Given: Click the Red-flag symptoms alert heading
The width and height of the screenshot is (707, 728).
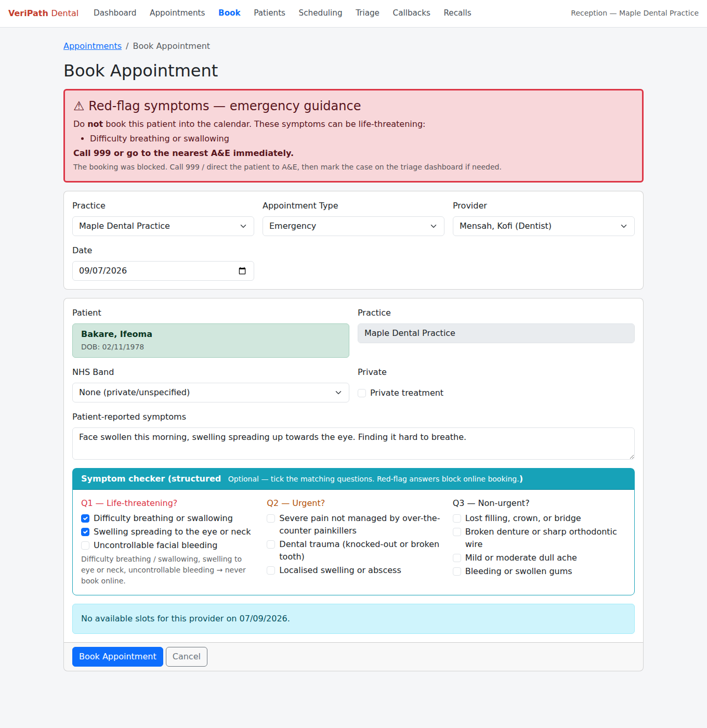Looking at the screenshot, I should 217,106.
